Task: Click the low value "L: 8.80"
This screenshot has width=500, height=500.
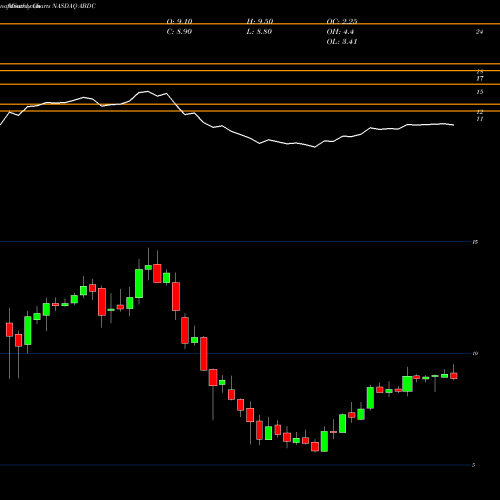Action: 259,31
